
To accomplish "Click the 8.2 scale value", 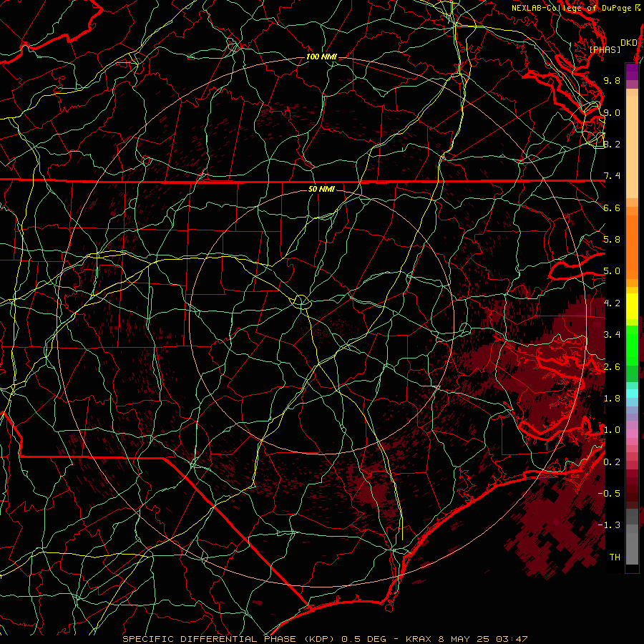I will [x=612, y=144].
